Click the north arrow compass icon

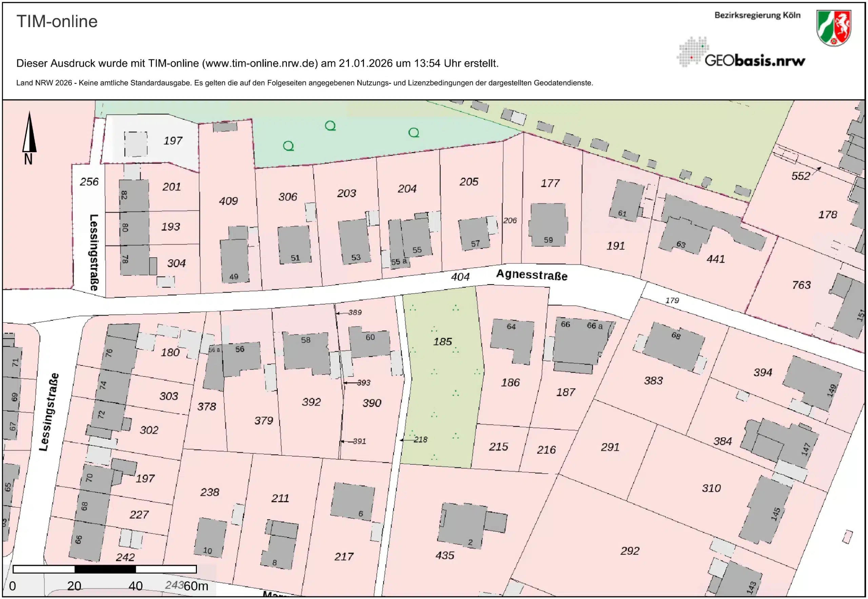[x=29, y=137]
